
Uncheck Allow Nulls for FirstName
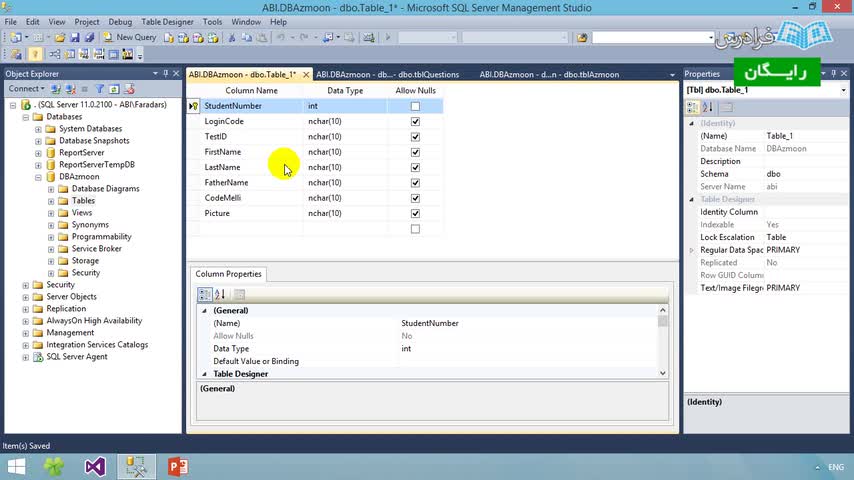coord(415,152)
